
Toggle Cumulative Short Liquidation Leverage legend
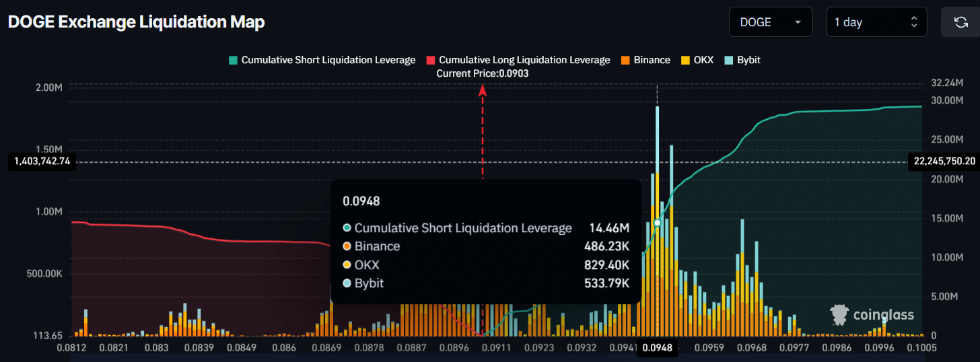322,60
